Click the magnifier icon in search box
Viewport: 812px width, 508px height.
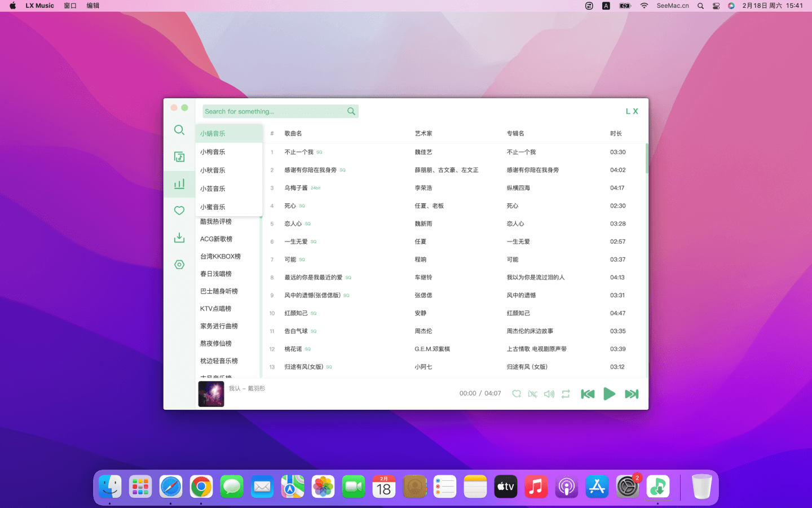click(x=351, y=111)
